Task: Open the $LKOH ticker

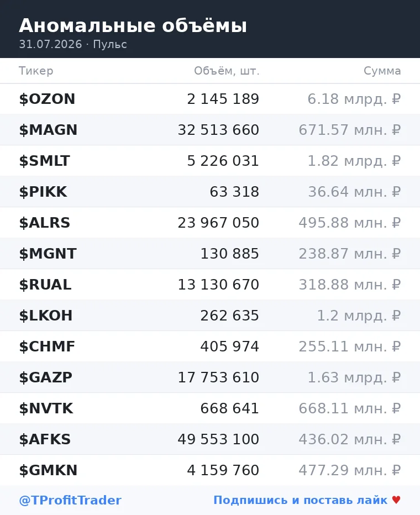Action: 46,316
